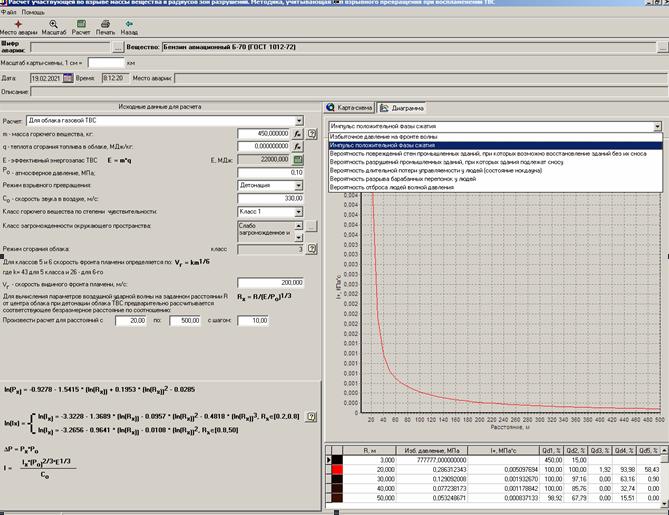Click the formula button beside the mass field
Viewport: 669px width, 515px height.
(x=297, y=132)
